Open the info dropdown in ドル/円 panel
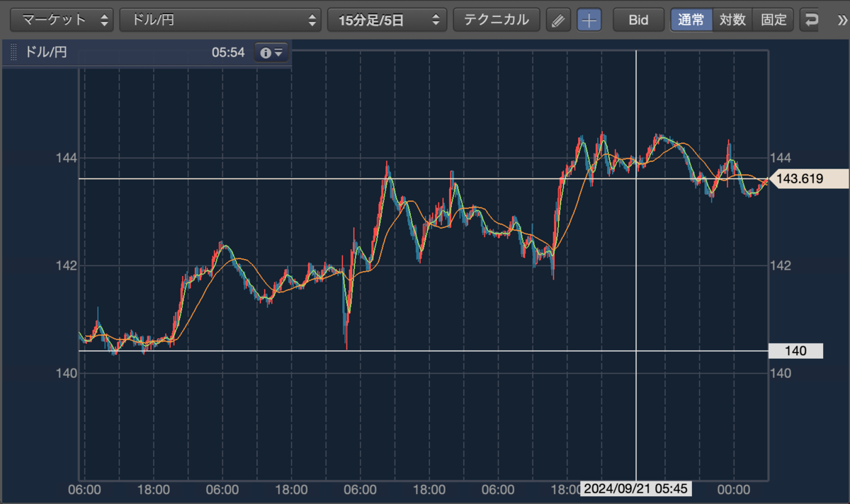 [271, 52]
